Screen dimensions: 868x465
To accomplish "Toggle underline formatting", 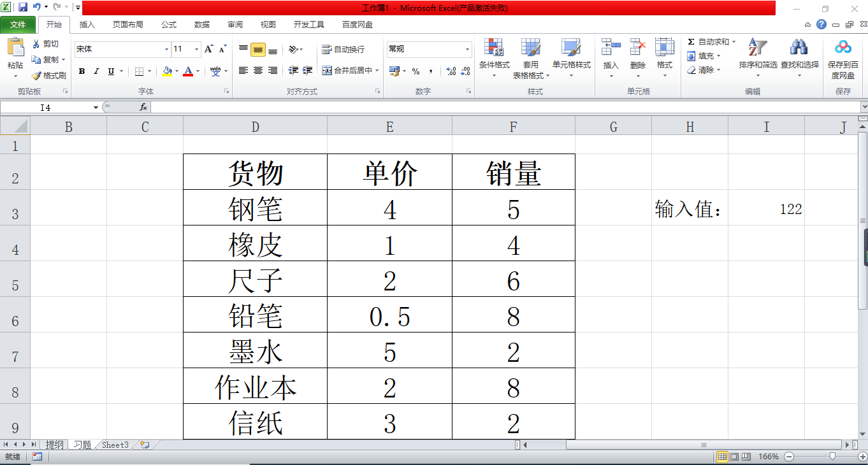I will coord(111,71).
